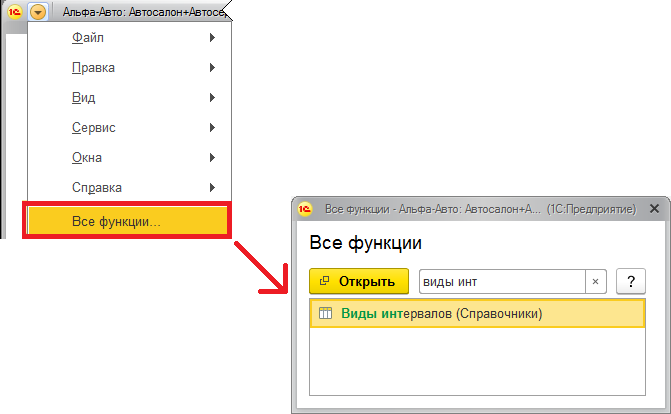Expand the arrow next to Файл
The width and height of the screenshot is (671, 414).
click(212, 38)
